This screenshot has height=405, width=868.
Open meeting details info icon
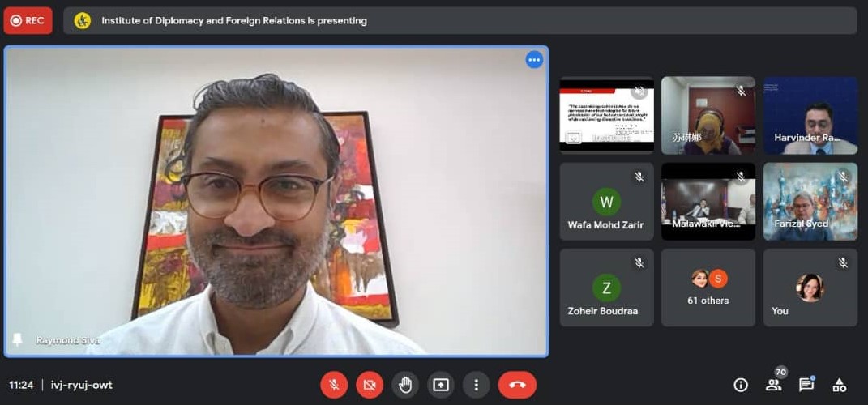pyautogui.click(x=741, y=385)
